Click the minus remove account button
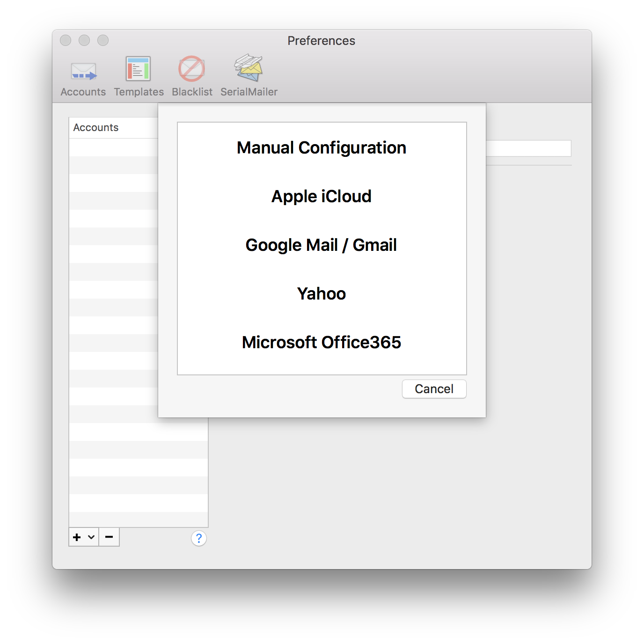This screenshot has width=644, height=644. pyautogui.click(x=109, y=537)
